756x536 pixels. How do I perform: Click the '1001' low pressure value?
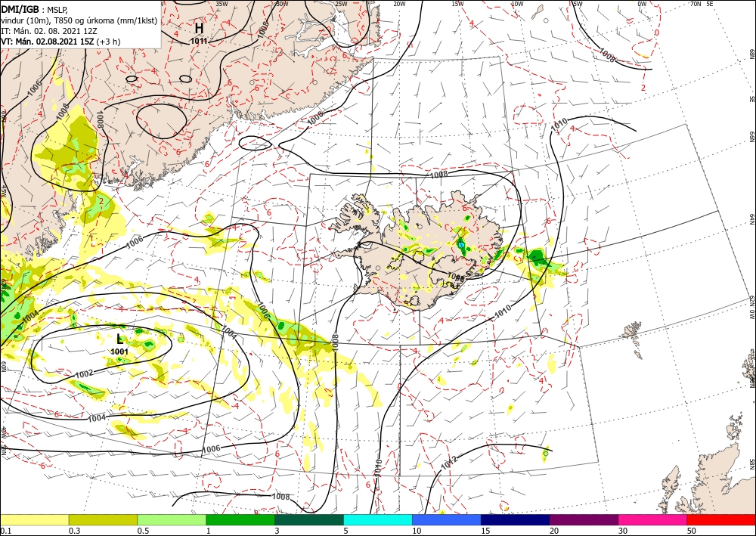tap(119, 352)
